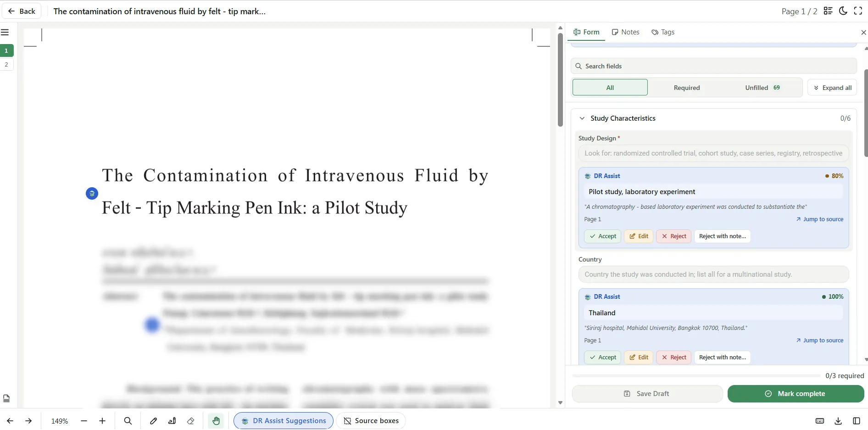Filter by Required fields
Viewport: 868px width, 430px height.
point(687,88)
